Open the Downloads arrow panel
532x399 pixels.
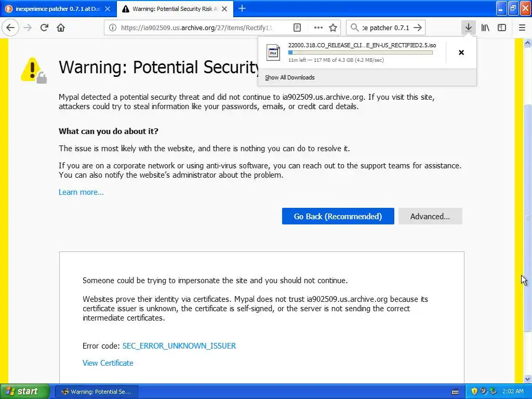[x=468, y=28]
